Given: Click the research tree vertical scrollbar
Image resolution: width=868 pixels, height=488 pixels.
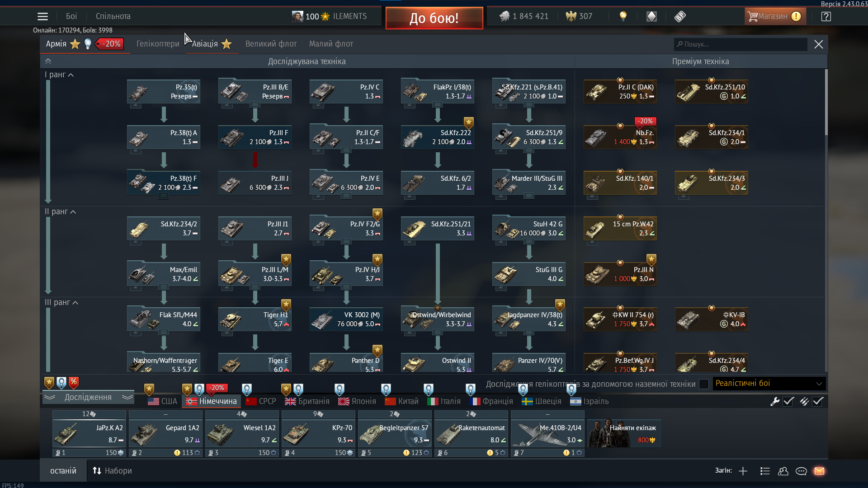Looking at the screenshot, I should 826,102.
